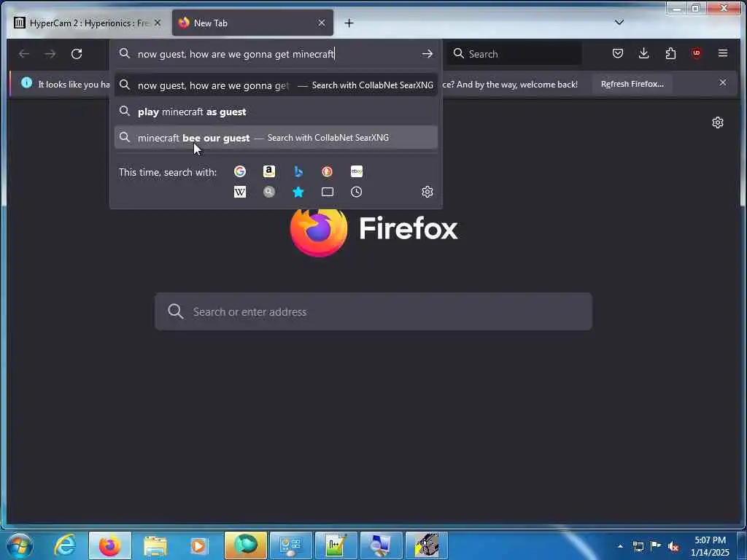The width and height of the screenshot is (747, 560).
Task: Click the Go arrow in address bar
Action: click(x=427, y=54)
